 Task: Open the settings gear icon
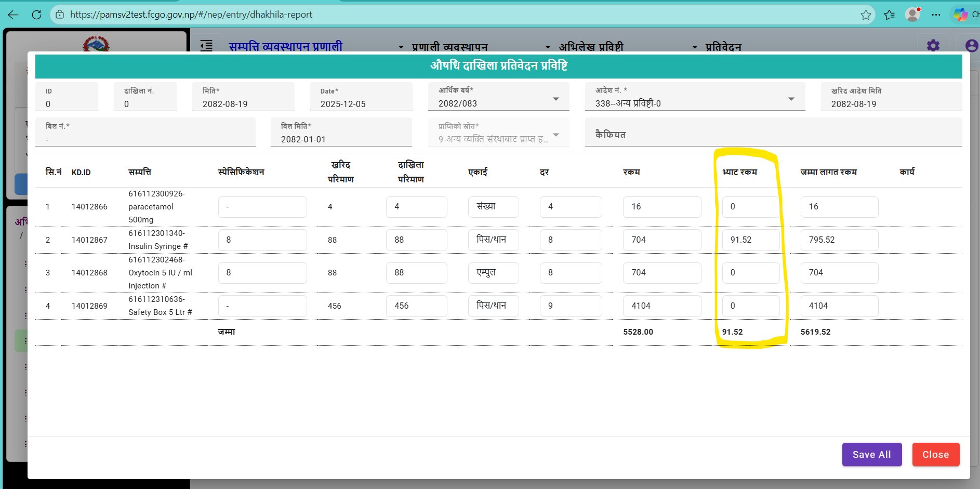[x=933, y=46]
